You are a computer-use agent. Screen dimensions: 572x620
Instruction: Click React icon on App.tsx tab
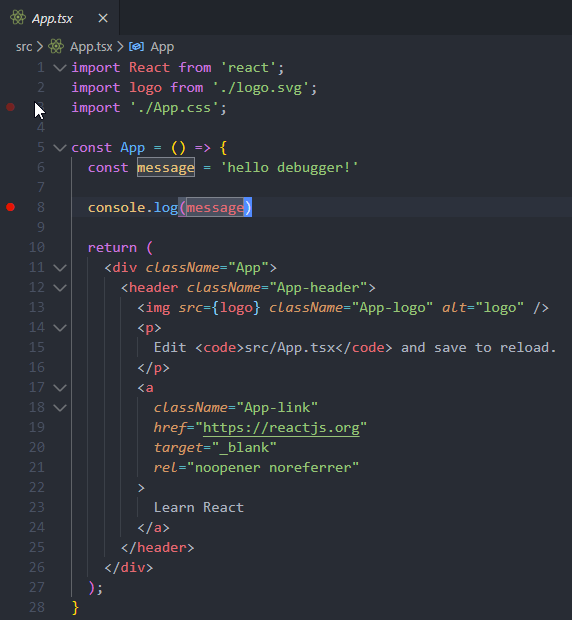pos(18,18)
